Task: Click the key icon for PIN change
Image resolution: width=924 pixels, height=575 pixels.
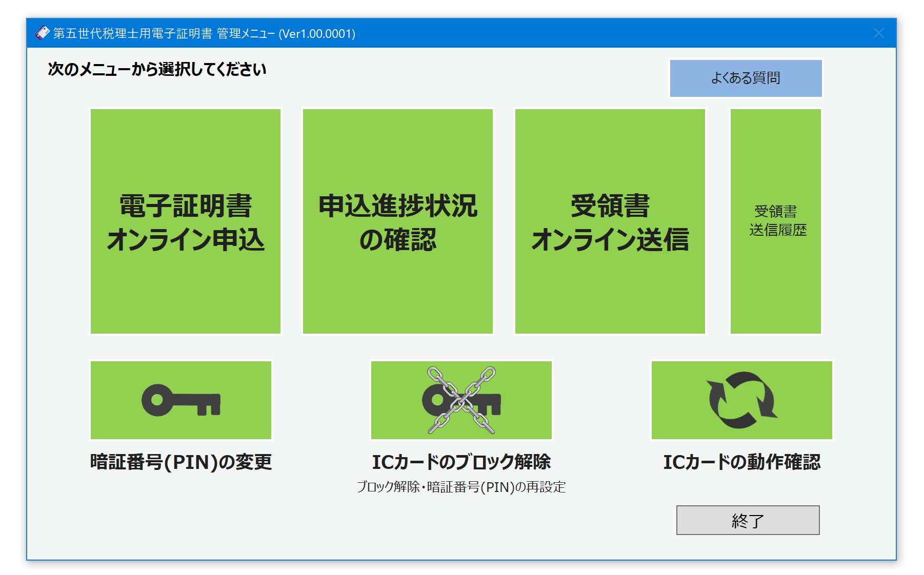Action: [x=180, y=400]
